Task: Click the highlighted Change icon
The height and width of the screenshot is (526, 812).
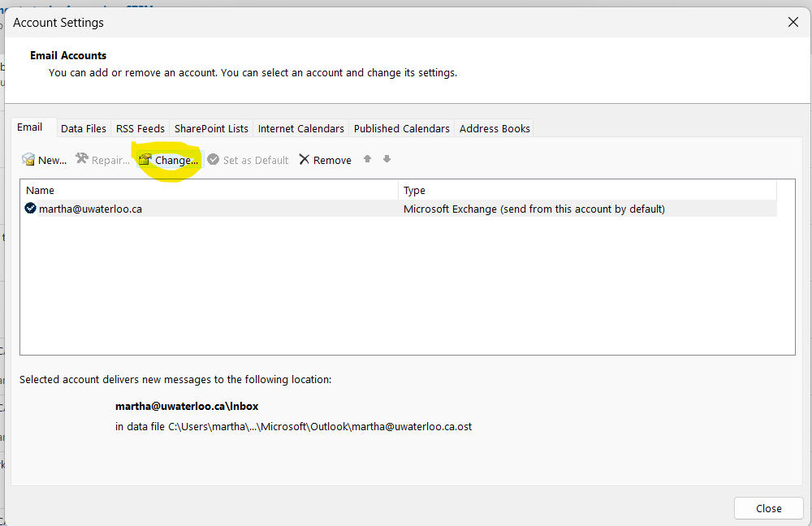Action: coord(145,159)
